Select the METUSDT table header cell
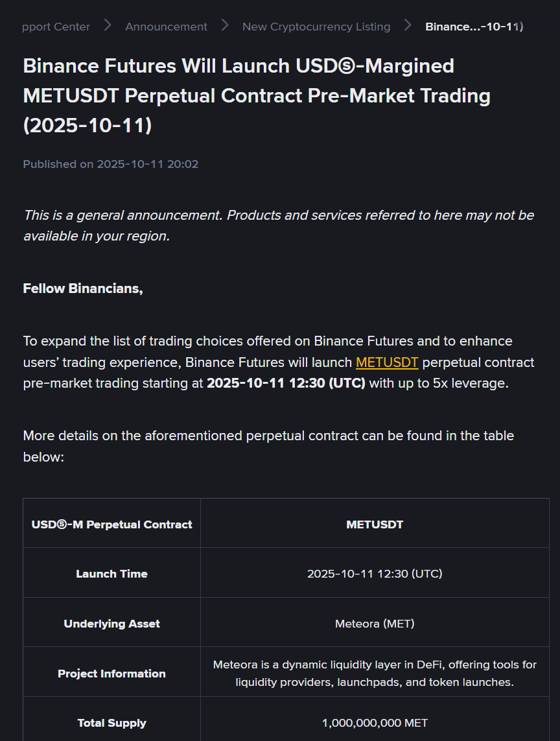Image resolution: width=560 pixels, height=741 pixels. 375,524
